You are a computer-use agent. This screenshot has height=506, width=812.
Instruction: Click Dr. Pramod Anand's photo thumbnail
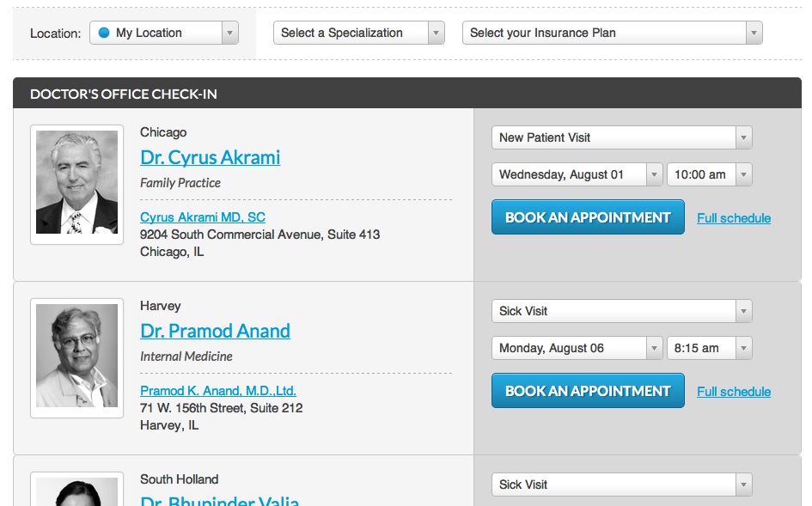[x=76, y=358]
